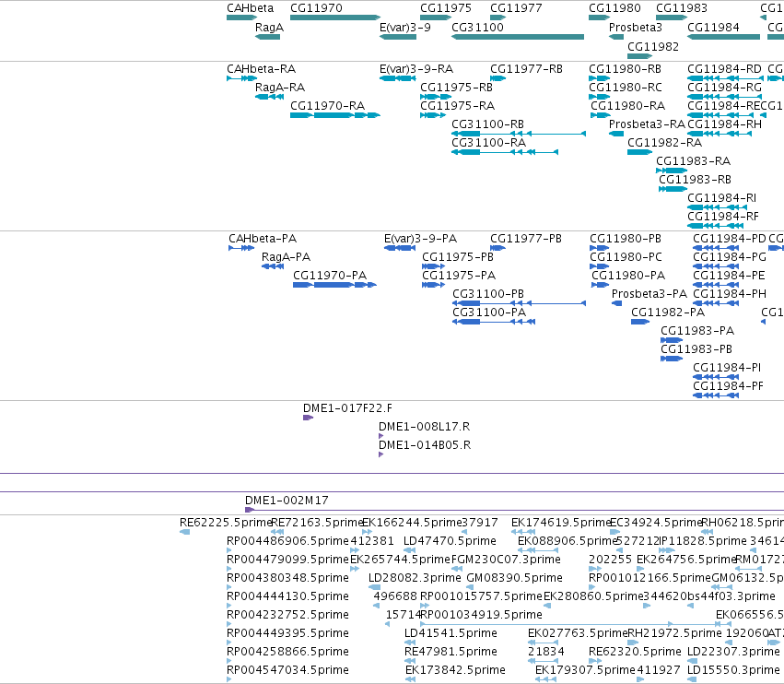784x684 pixels.
Task: Open BAC end DME1-014B05.R
Action: click(x=425, y=446)
